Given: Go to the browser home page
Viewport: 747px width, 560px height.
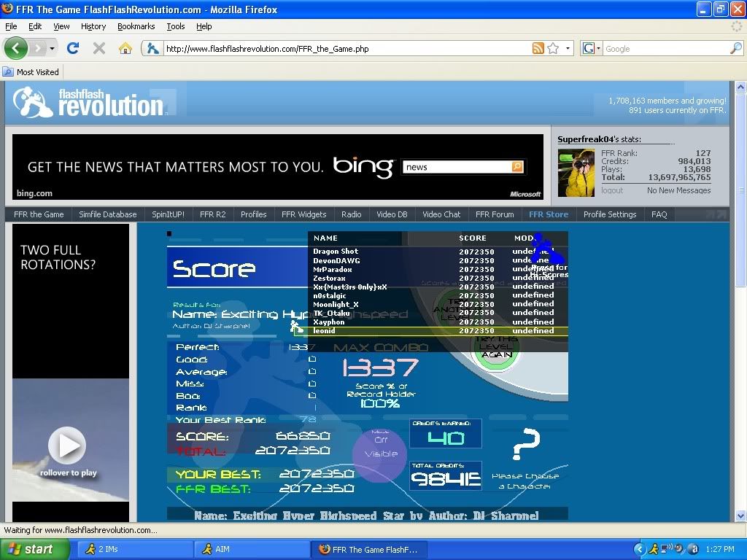Looking at the screenshot, I should pos(125,49).
